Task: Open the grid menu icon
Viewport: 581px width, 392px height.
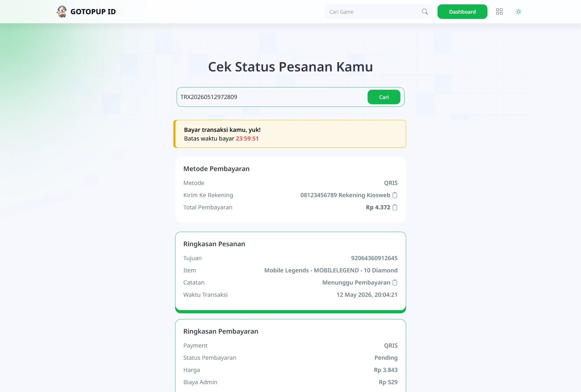Action: 499,12
